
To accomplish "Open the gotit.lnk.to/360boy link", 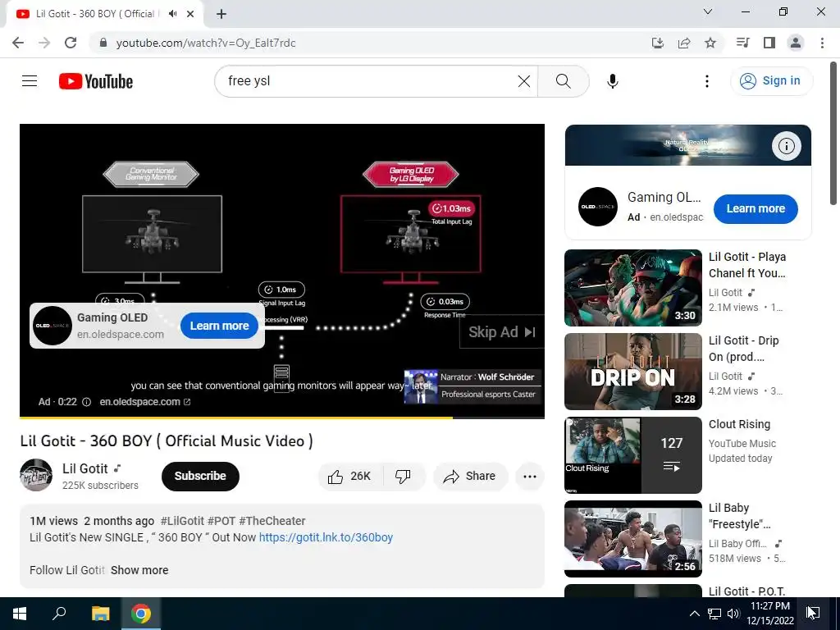I will [326, 537].
